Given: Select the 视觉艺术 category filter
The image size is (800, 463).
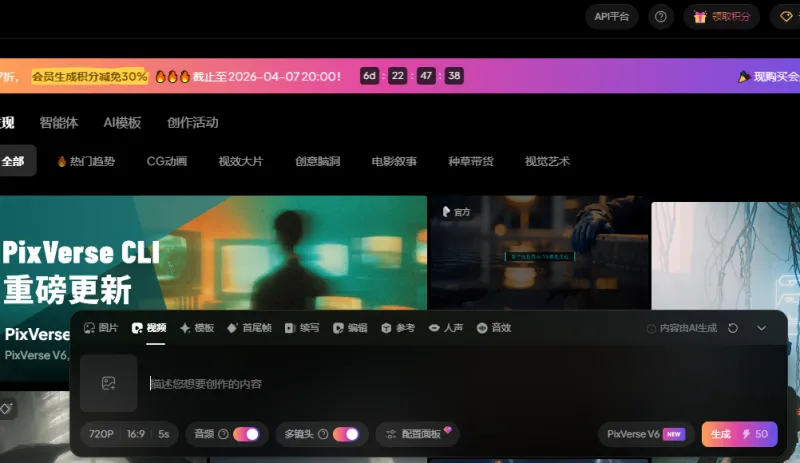Looking at the screenshot, I should click(547, 161).
